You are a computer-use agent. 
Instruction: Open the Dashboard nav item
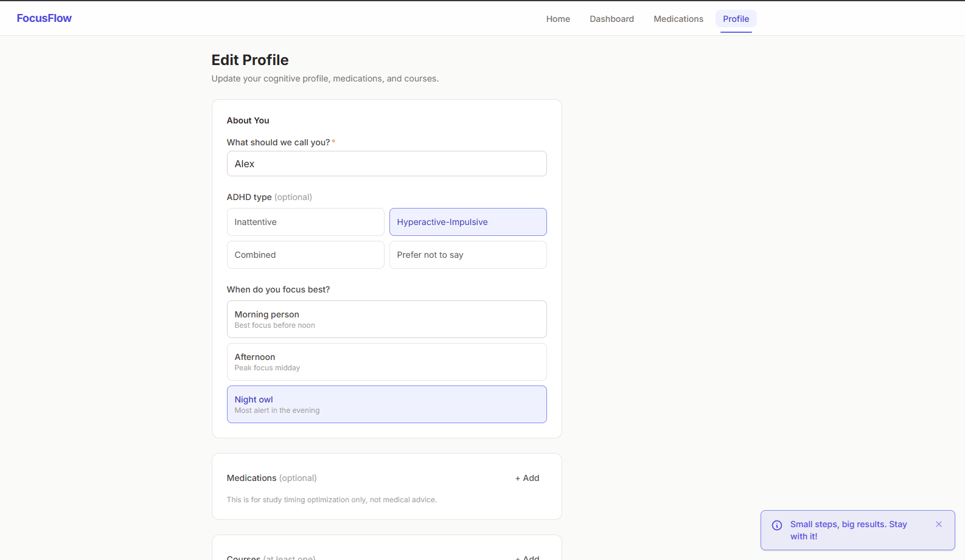[611, 19]
